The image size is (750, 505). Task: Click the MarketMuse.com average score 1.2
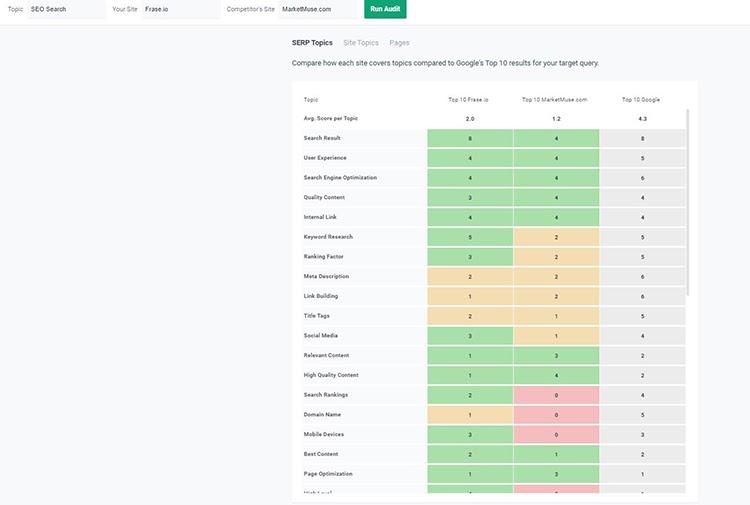pyautogui.click(x=556, y=119)
